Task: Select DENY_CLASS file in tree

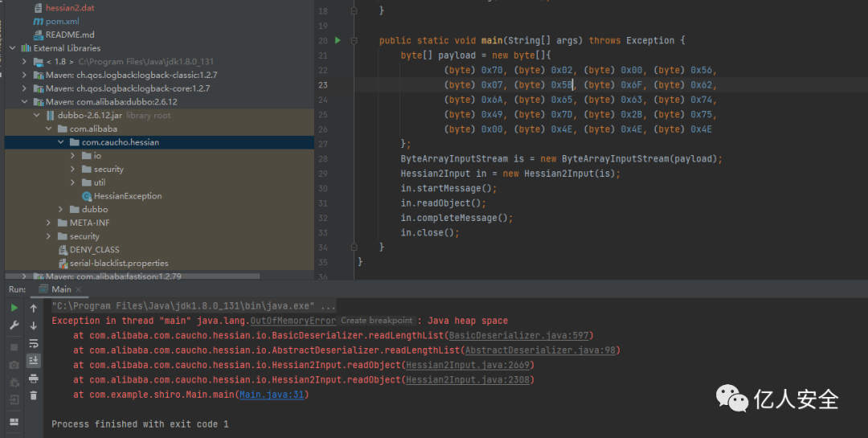Action: [x=95, y=250]
